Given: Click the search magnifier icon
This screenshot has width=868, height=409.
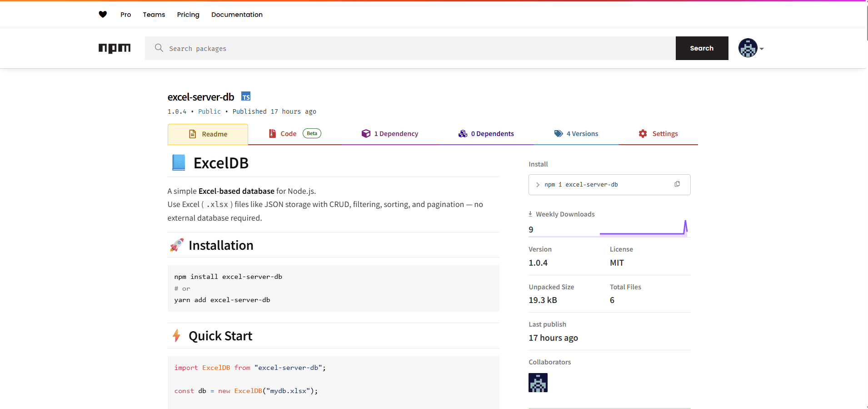Looking at the screenshot, I should [159, 48].
